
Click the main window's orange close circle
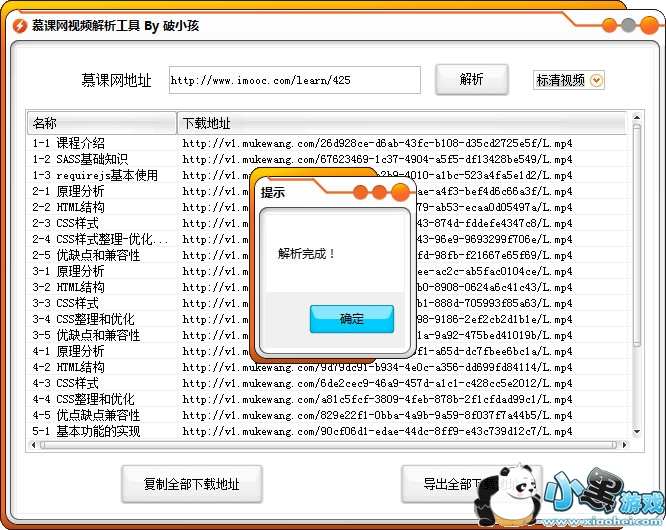coord(649,25)
